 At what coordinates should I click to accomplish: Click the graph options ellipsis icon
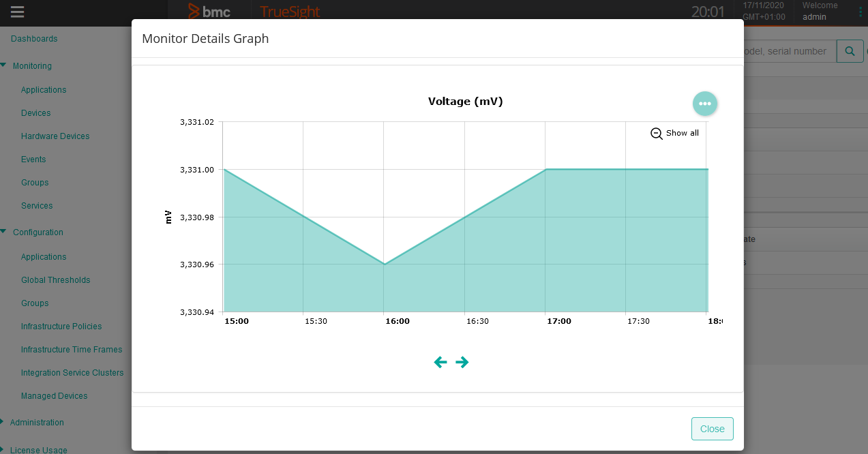click(x=704, y=103)
